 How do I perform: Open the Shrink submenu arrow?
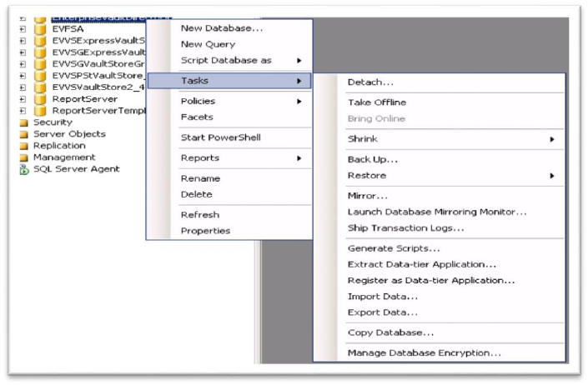[x=552, y=139]
